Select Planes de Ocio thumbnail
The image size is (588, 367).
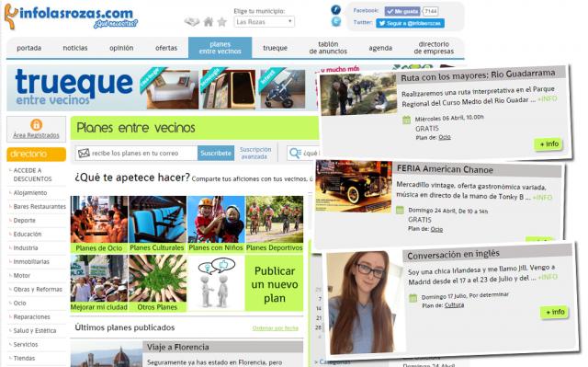[99, 224]
